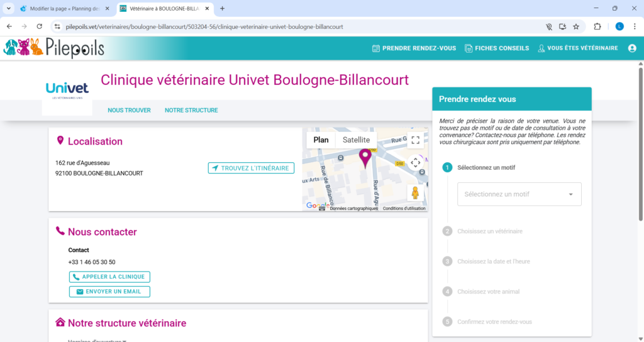Image resolution: width=644 pixels, height=342 pixels.
Task: Click map keyboard shortcuts icon
Action: click(x=321, y=209)
